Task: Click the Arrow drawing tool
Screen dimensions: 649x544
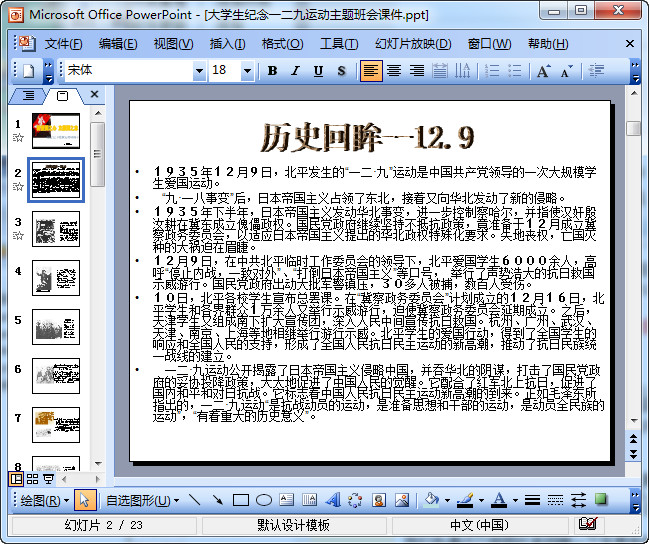Action: point(218,499)
